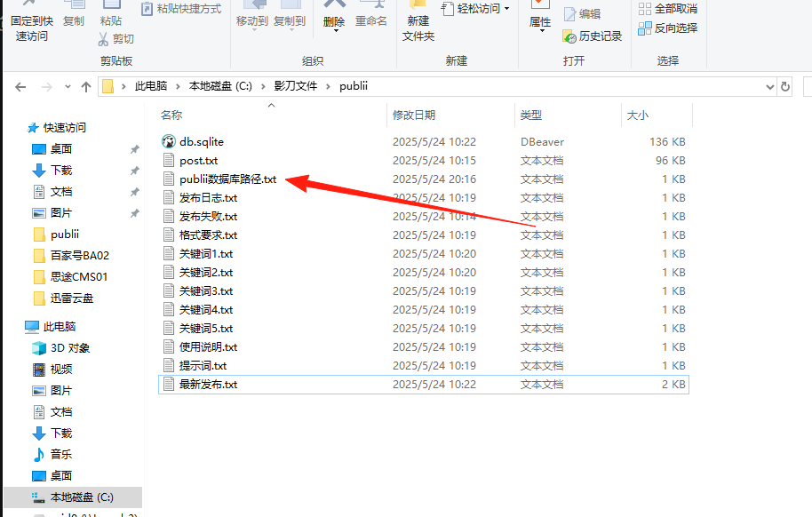Screen dimensions: 812x517
Task: Expand the 轻松访问 dropdown
Action: [506, 9]
